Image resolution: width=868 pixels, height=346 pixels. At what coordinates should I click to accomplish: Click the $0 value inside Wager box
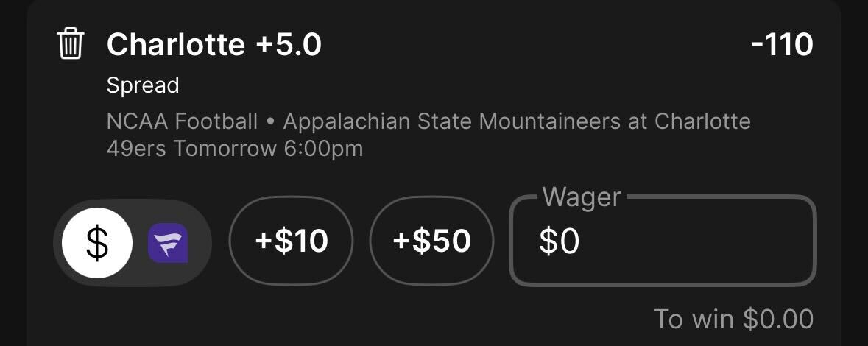click(559, 242)
